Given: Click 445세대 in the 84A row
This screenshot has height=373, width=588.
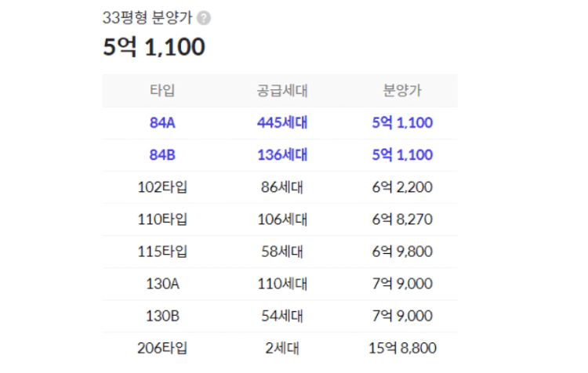Looking at the screenshot, I should click(282, 122).
